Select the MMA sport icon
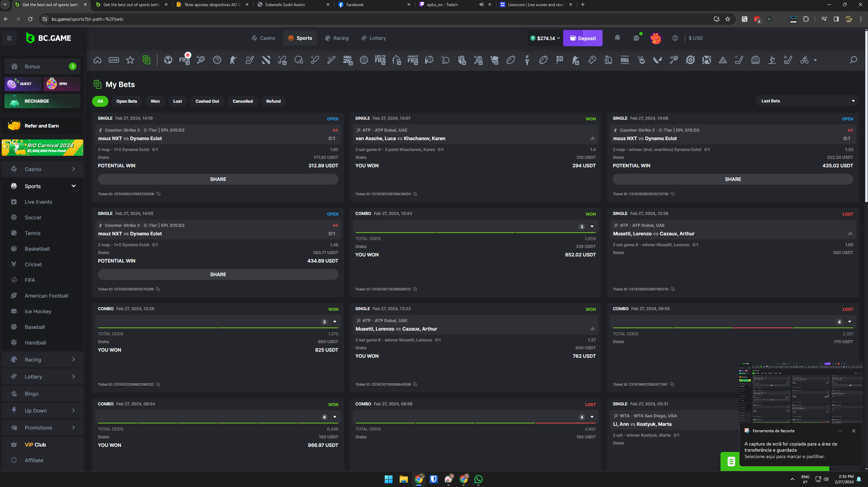Image resolution: width=868 pixels, height=487 pixels. pos(625,60)
